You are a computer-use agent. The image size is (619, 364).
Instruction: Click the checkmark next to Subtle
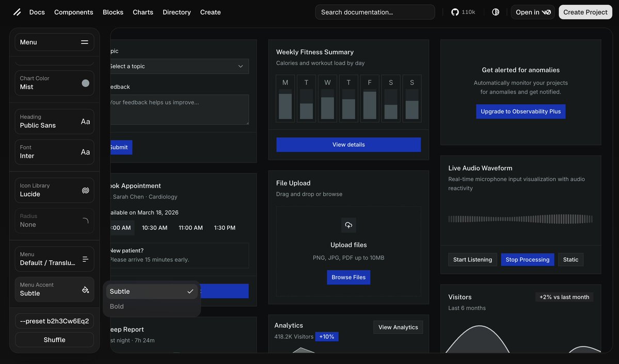(x=191, y=291)
